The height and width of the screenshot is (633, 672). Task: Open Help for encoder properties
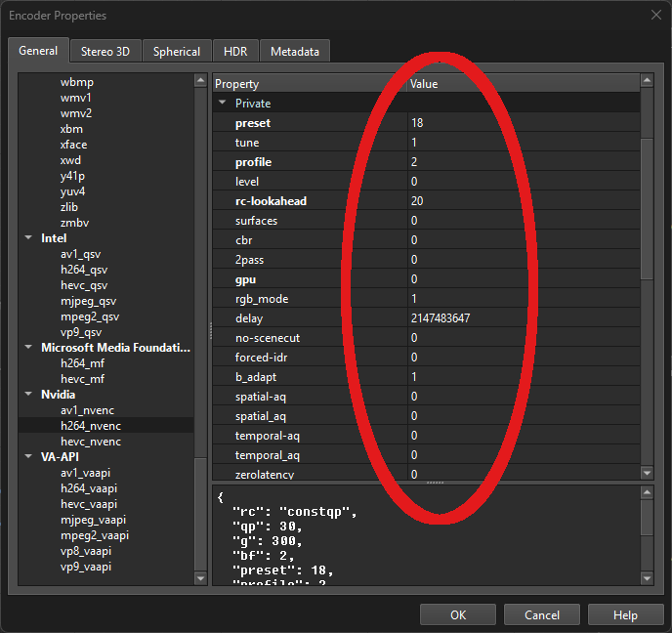[625, 615]
